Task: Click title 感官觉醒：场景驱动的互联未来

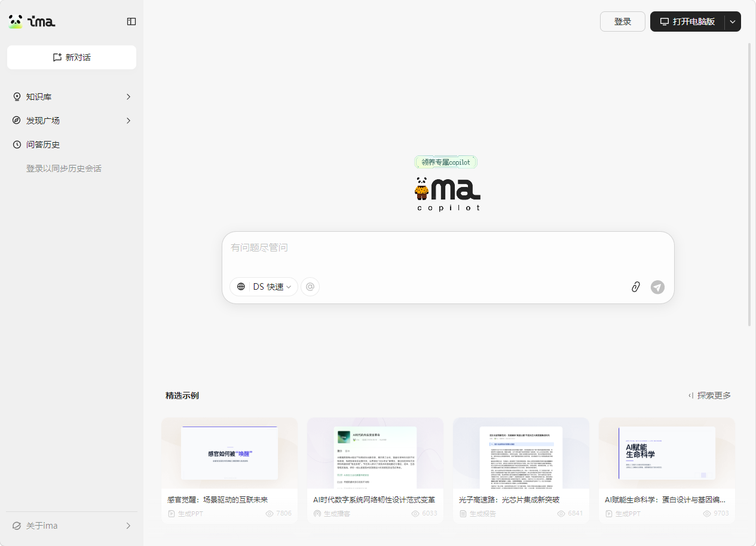Action: (218, 499)
